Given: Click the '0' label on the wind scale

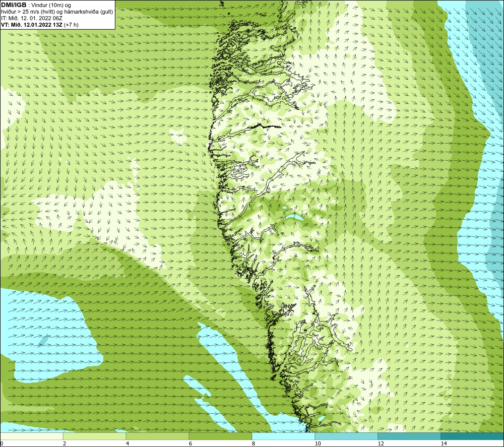Looking at the screenshot, I should click(x=2, y=444).
